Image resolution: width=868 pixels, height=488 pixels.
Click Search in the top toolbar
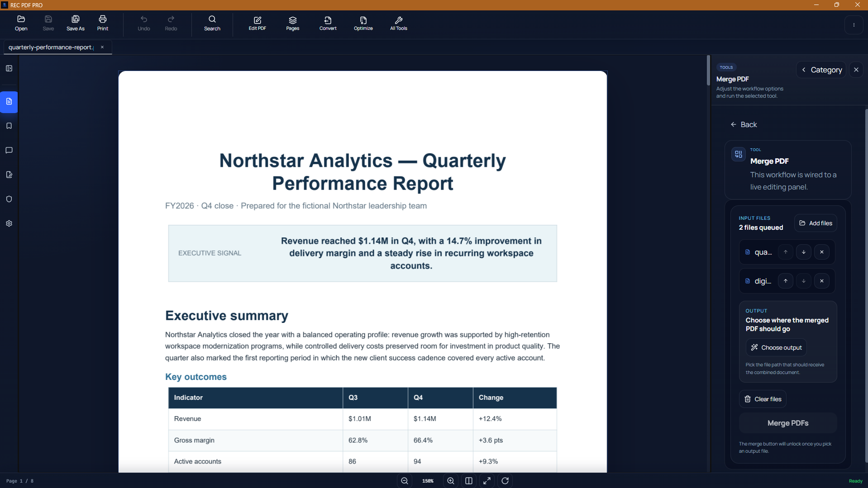pyautogui.click(x=212, y=24)
